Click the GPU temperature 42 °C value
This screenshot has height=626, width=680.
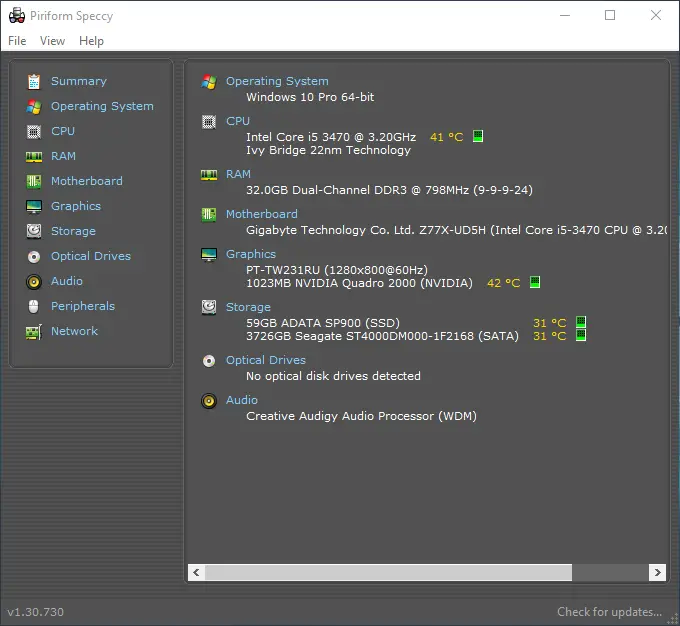point(503,283)
